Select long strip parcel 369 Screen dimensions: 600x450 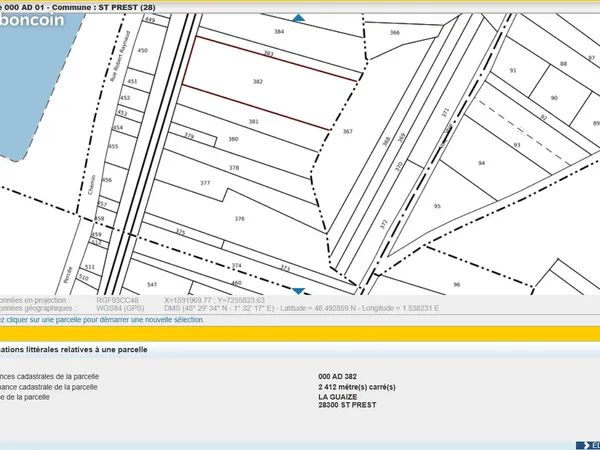pyautogui.click(x=401, y=138)
